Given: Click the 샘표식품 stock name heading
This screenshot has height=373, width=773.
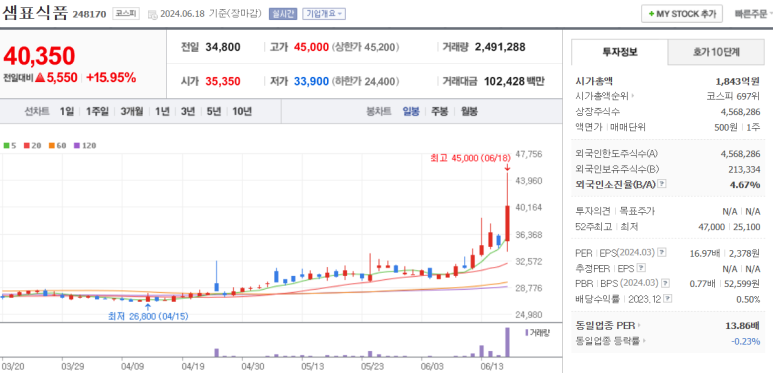Looking at the screenshot, I should pos(35,12).
